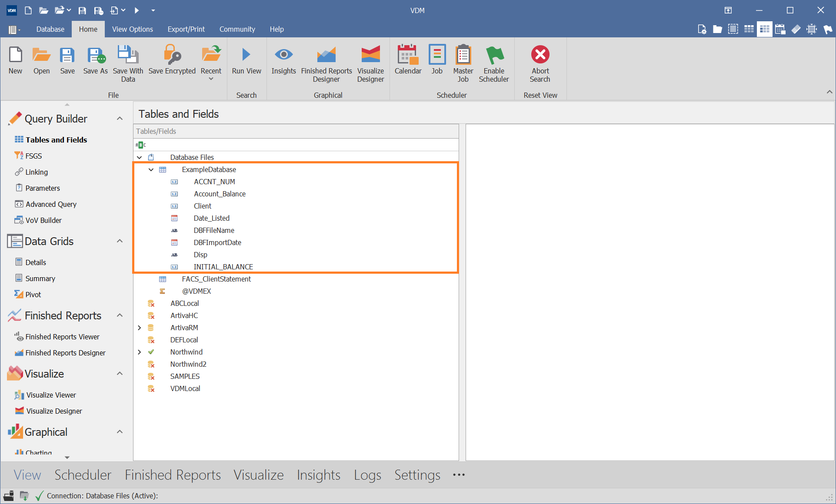
Task: Collapse the Finished Reports sidebar section
Action: (120, 315)
